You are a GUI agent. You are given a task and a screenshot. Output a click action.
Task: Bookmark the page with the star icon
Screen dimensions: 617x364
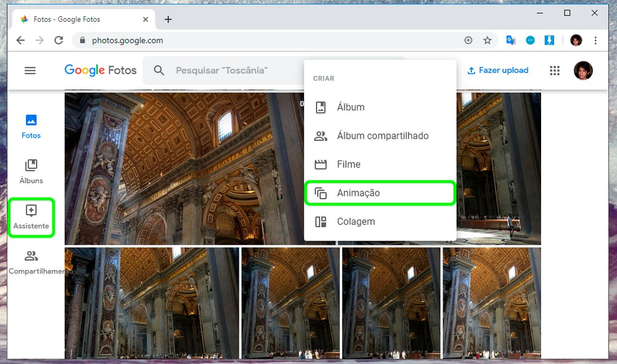point(487,40)
